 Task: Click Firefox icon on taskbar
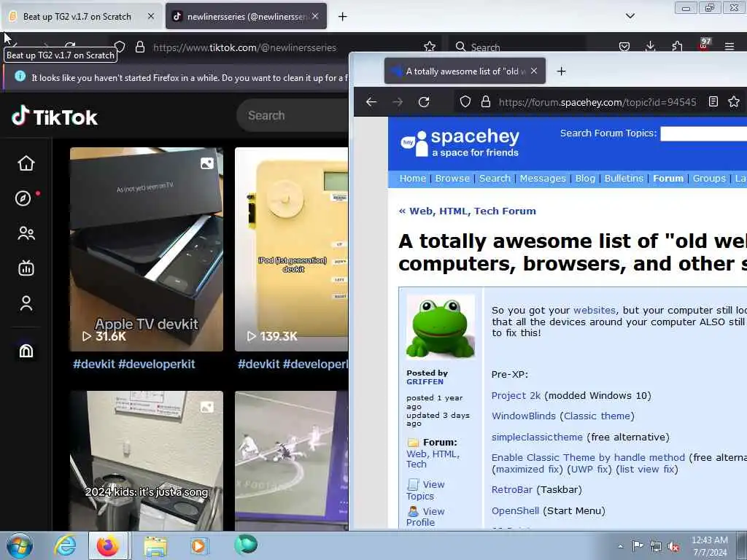(108, 545)
